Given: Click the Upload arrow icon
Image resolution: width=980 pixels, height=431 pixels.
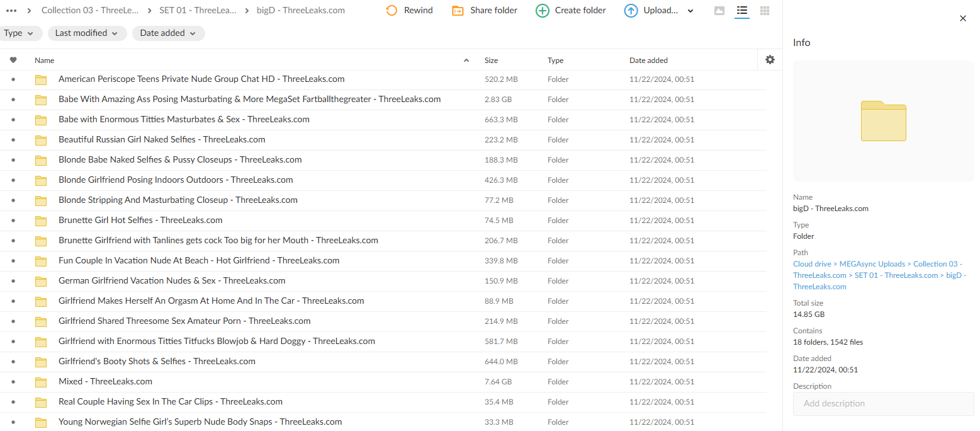Looking at the screenshot, I should tap(631, 11).
